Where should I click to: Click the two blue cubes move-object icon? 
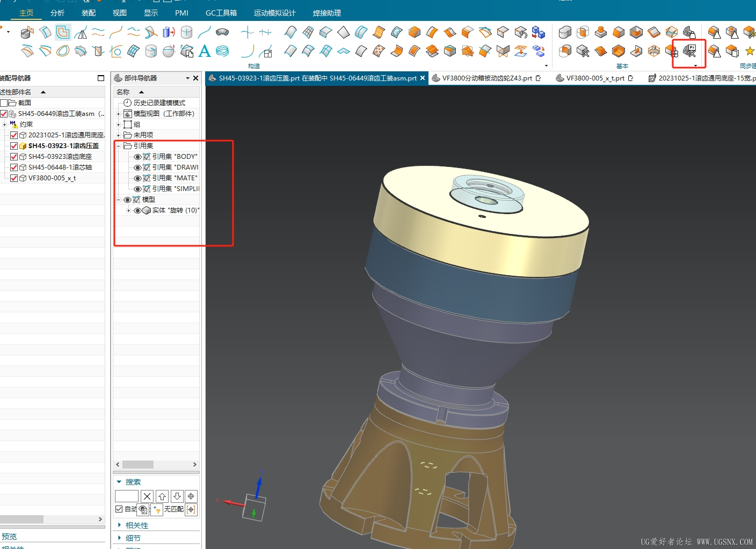[x=538, y=32]
